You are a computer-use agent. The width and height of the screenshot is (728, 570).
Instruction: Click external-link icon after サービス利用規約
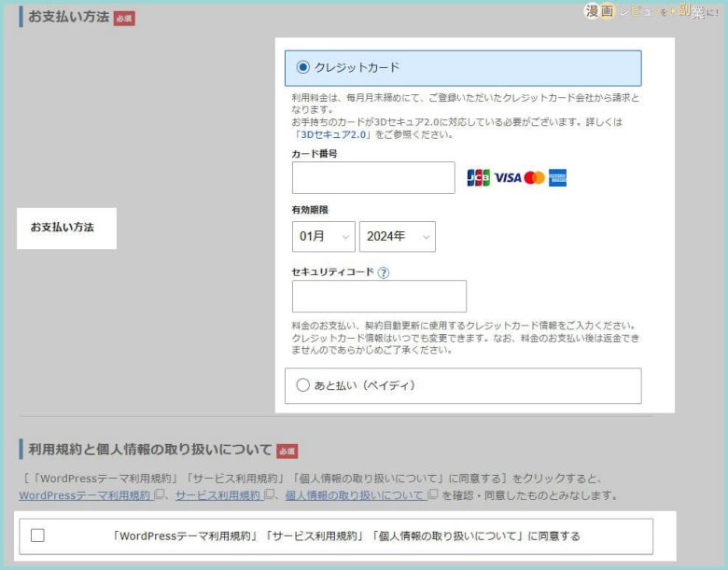pos(269,495)
